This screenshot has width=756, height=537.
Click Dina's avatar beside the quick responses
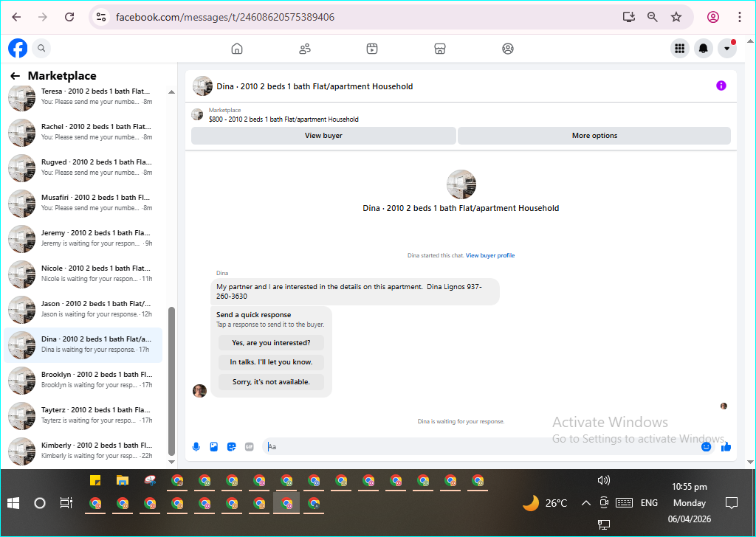[x=199, y=391]
